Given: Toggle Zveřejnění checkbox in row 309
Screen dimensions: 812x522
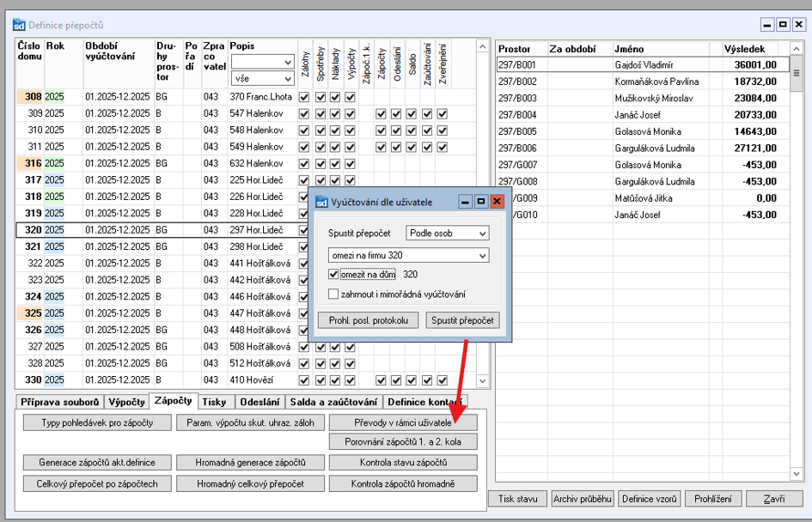Looking at the screenshot, I should click(443, 114).
